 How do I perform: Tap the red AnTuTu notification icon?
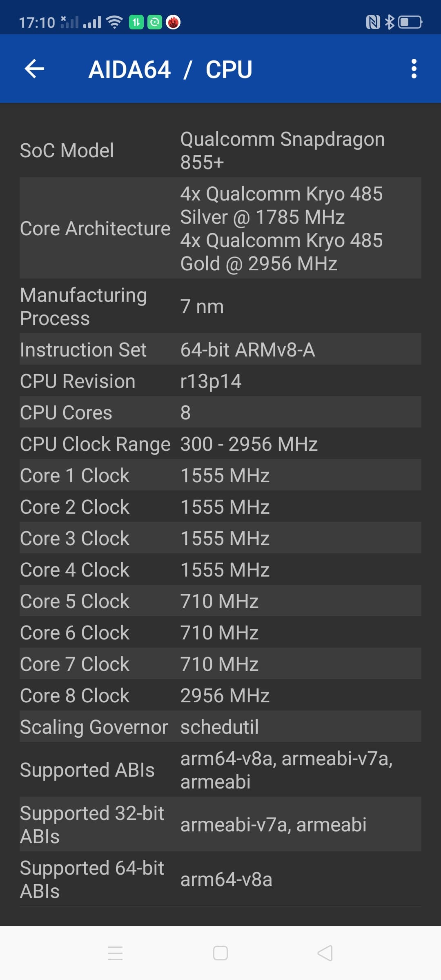pyautogui.click(x=173, y=22)
